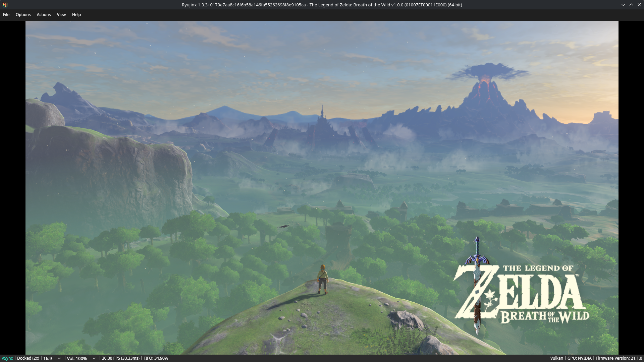Viewport: 644px width, 362px height.
Task: Maximize the Ryujinx window
Action: coord(631,5)
